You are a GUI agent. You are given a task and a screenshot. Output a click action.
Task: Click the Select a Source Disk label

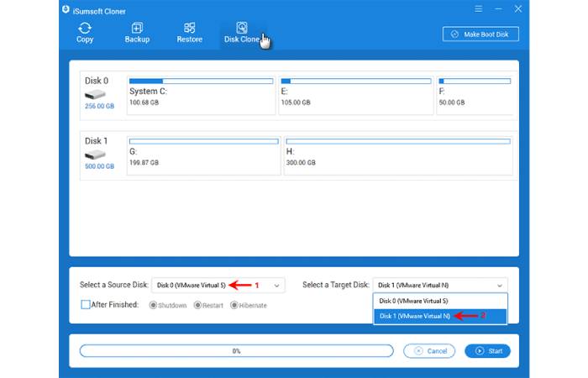point(114,285)
